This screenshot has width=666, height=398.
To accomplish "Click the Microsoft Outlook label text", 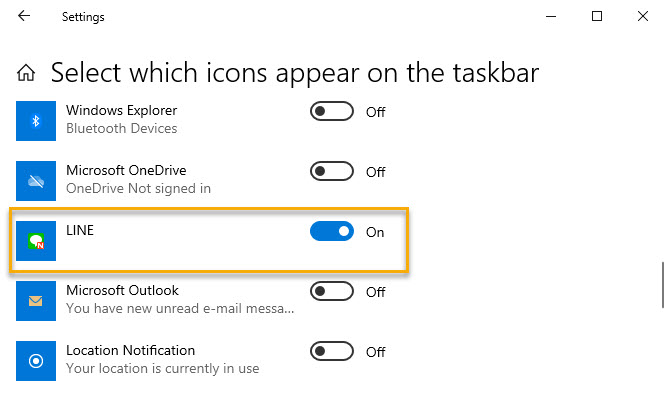I will [x=122, y=290].
